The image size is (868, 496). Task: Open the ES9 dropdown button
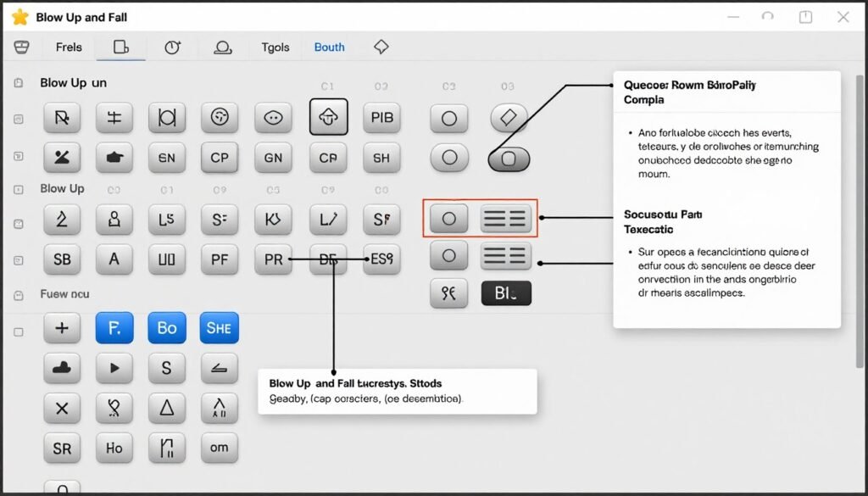(x=381, y=259)
